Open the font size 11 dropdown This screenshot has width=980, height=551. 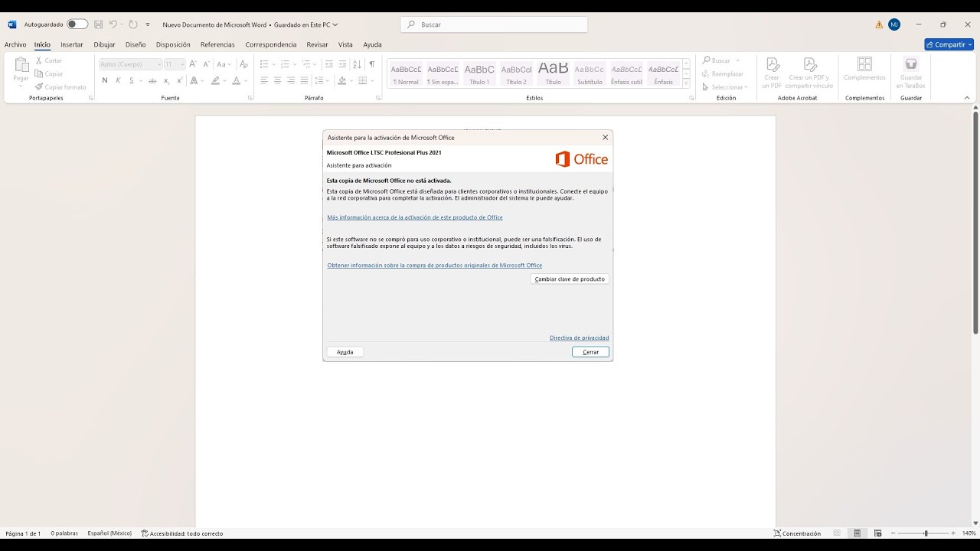[182, 64]
